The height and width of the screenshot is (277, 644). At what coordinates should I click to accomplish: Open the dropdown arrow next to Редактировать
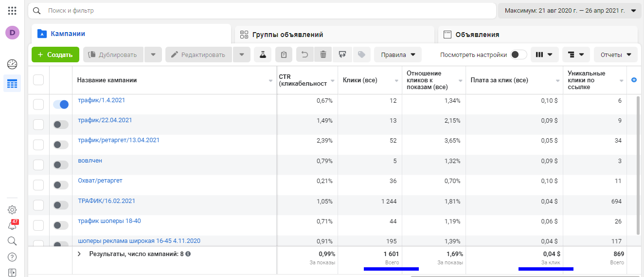point(242,55)
